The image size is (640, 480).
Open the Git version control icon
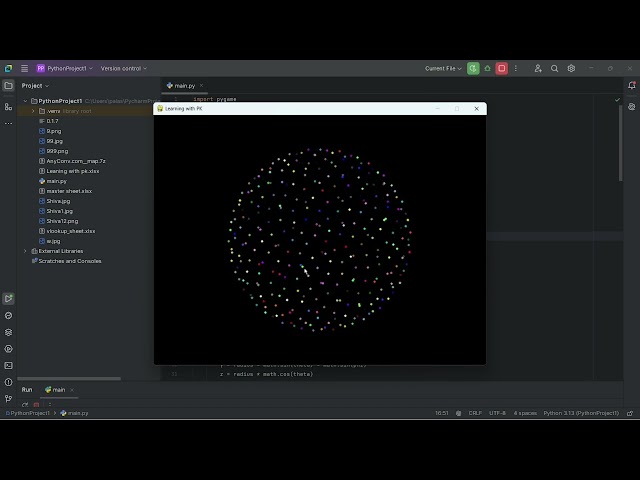(8, 399)
